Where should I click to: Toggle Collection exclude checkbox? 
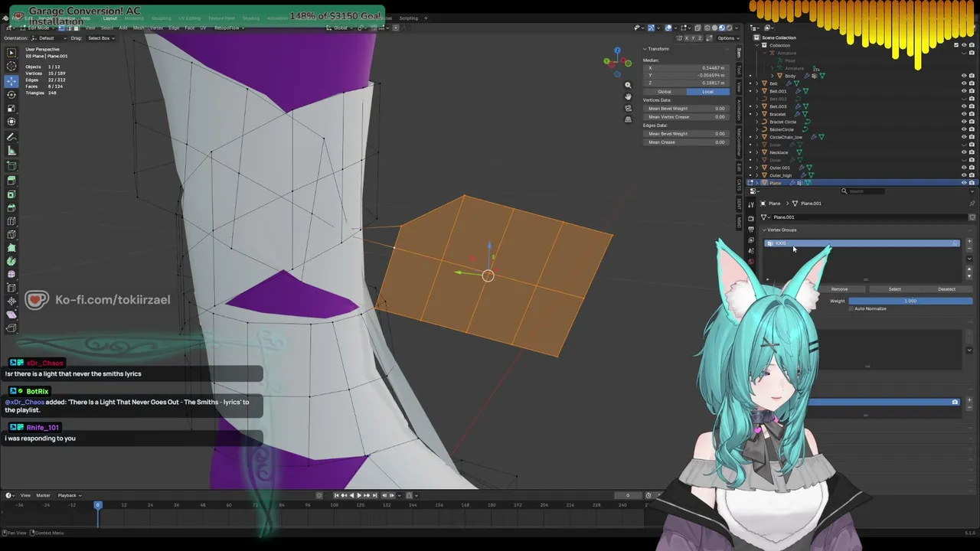[956, 45]
